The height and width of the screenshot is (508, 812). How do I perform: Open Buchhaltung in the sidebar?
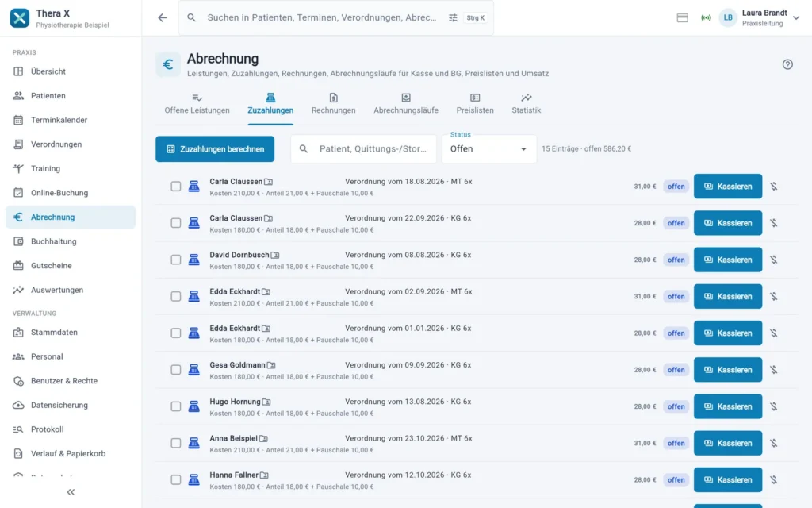[71, 241]
